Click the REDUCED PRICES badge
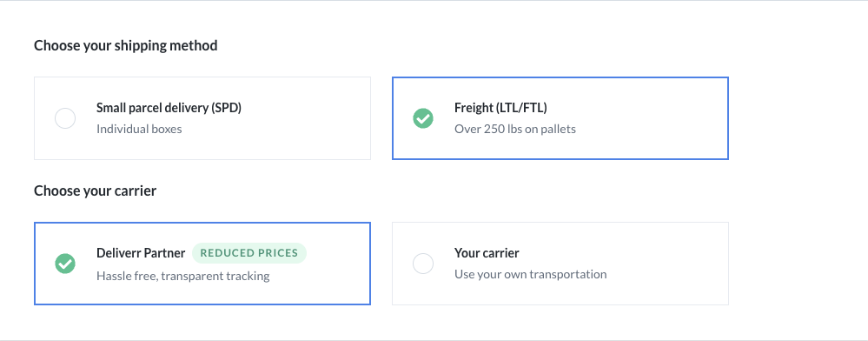This screenshot has width=868, height=341. 249,253
